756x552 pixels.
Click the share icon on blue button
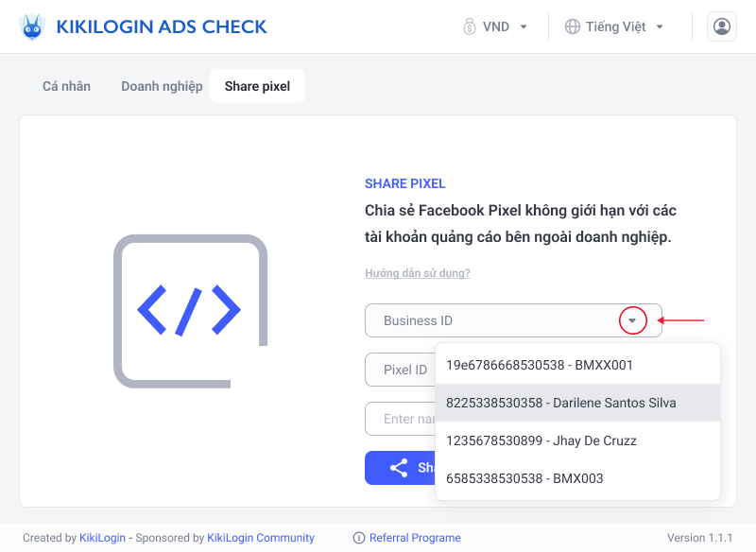[399, 468]
